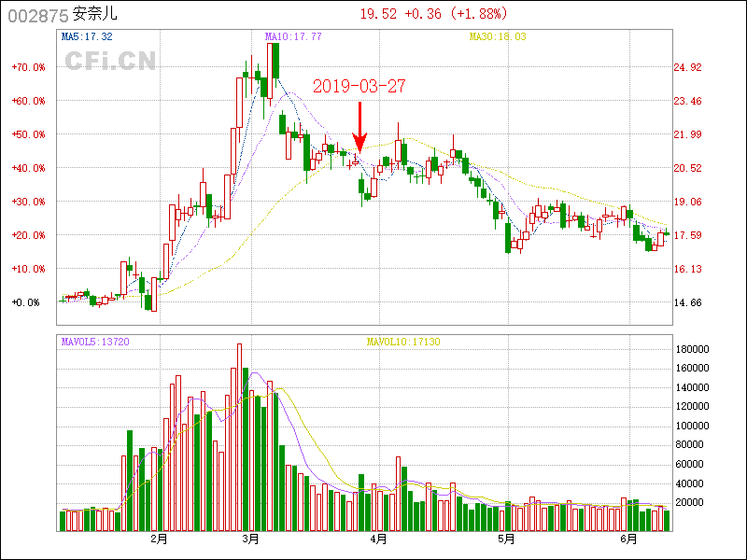Click the +70.0% percentage axis label
The image size is (747, 560).
pyautogui.click(x=29, y=67)
